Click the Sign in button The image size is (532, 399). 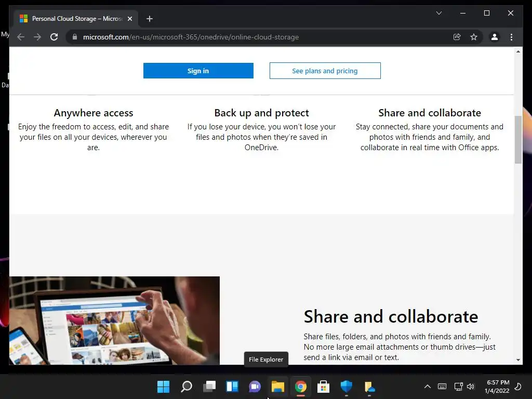[198, 71]
